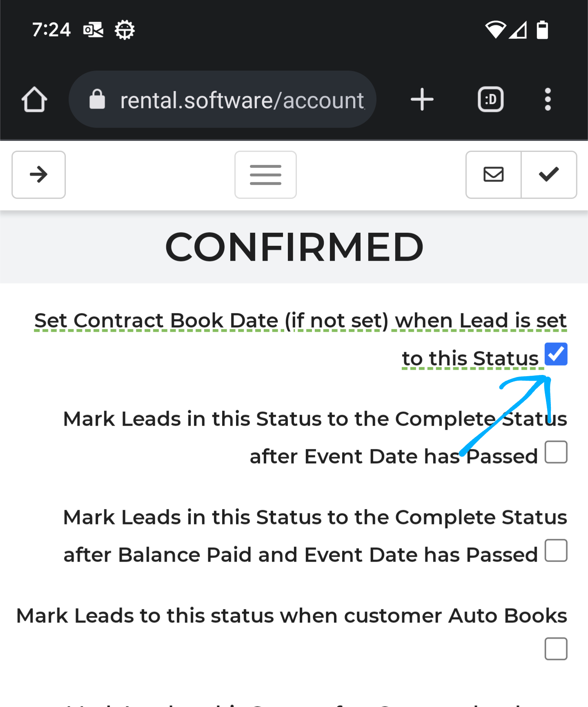
Task: Tap the Outlook notification icon
Action: tap(93, 30)
